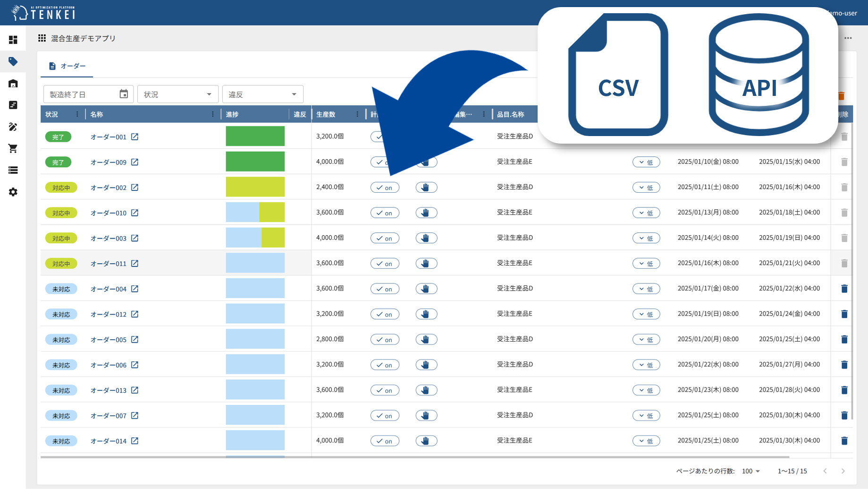Click the tag icon in sidebar
Viewport: 868px width, 489px height.
tap(13, 61)
